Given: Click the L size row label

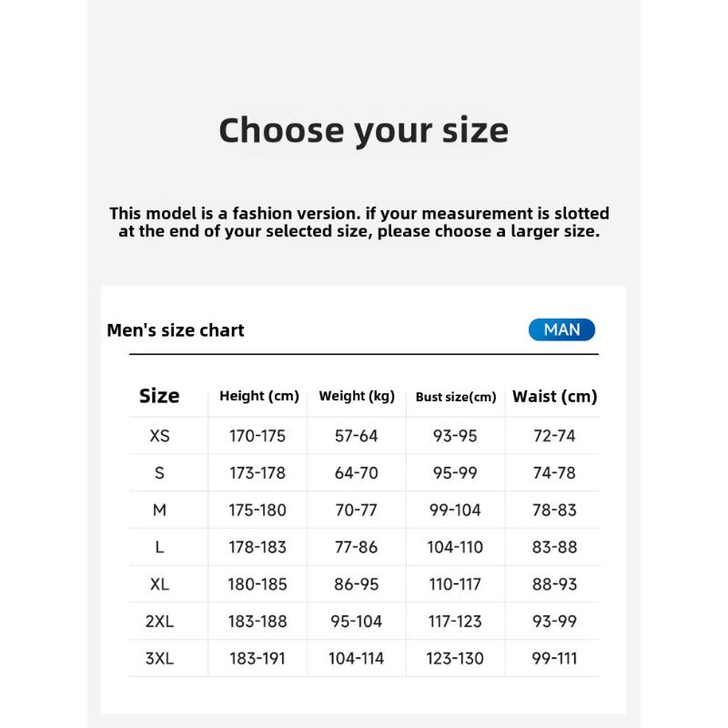Looking at the screenshot, I should pyautogui.click(x=159, y=547).
